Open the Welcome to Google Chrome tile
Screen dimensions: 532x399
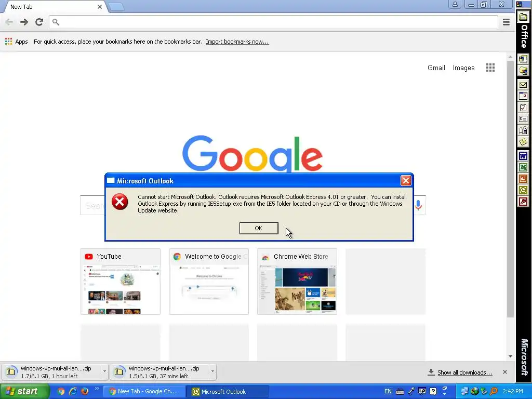click(x=209, y=281)
